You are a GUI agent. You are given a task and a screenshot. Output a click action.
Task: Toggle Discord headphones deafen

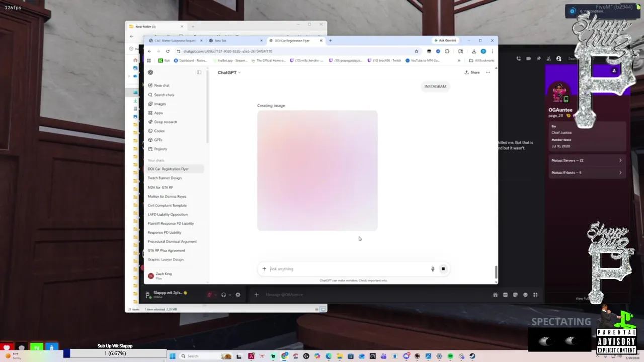(x=224, y=295)
